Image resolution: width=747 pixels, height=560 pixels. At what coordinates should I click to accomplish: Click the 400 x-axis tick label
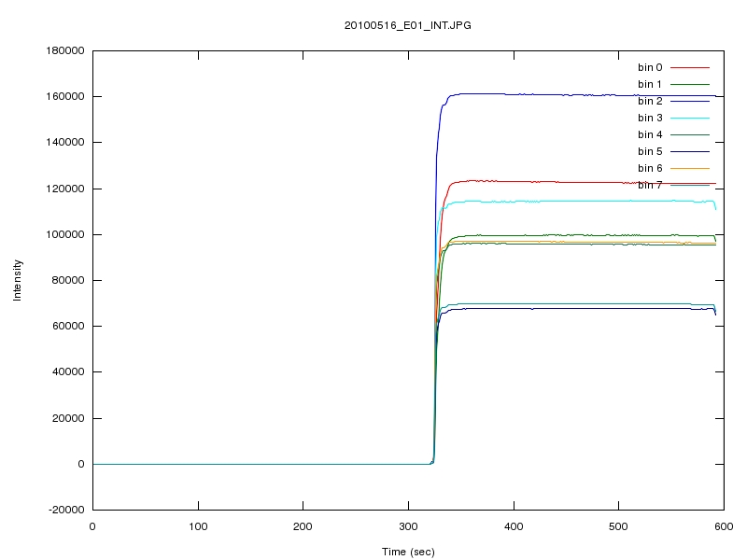coord(514,526)
